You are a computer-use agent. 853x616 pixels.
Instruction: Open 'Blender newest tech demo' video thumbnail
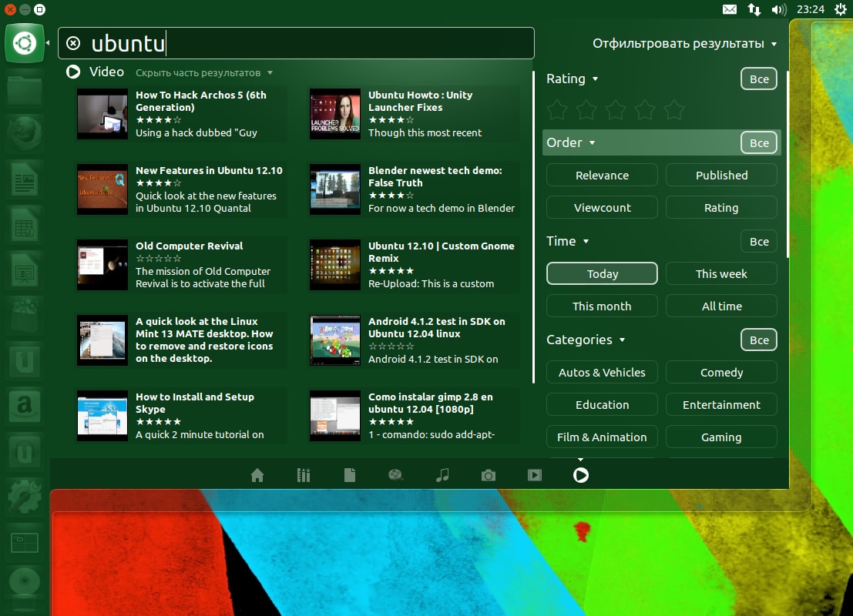tap(335, 189)
